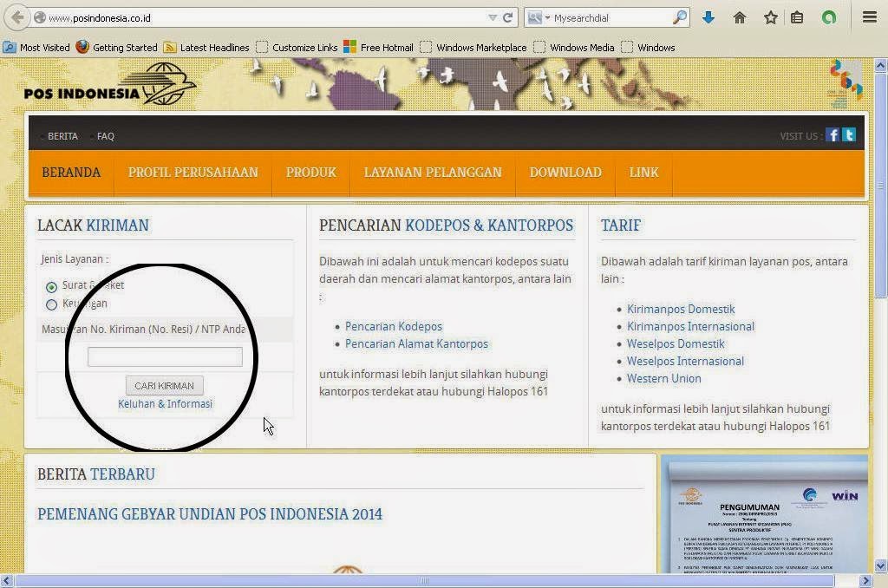The width and height of the screenshot is (888, 588).
Task: Open the Kirimanpos Domestik tariff link
Action: coord(681,310)
